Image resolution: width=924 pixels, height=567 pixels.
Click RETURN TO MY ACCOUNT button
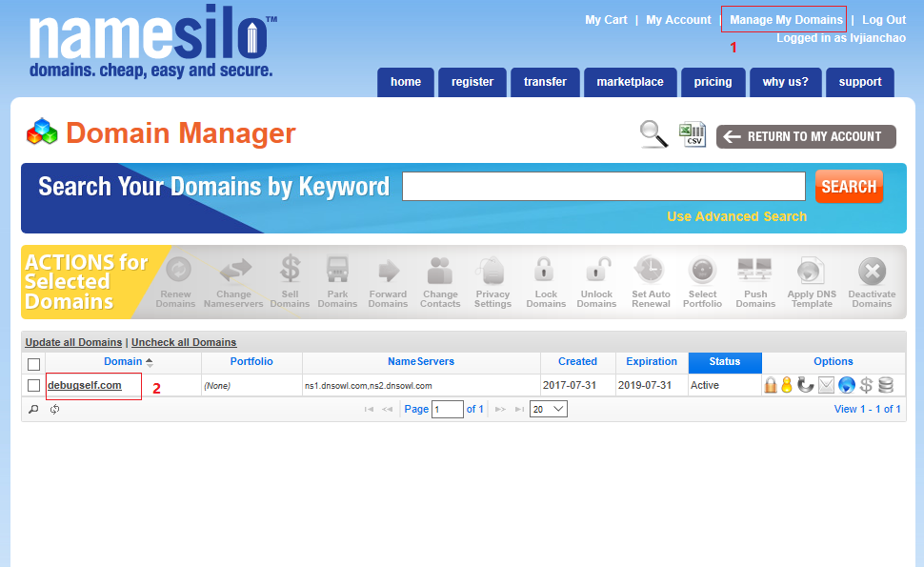[806, 136]
